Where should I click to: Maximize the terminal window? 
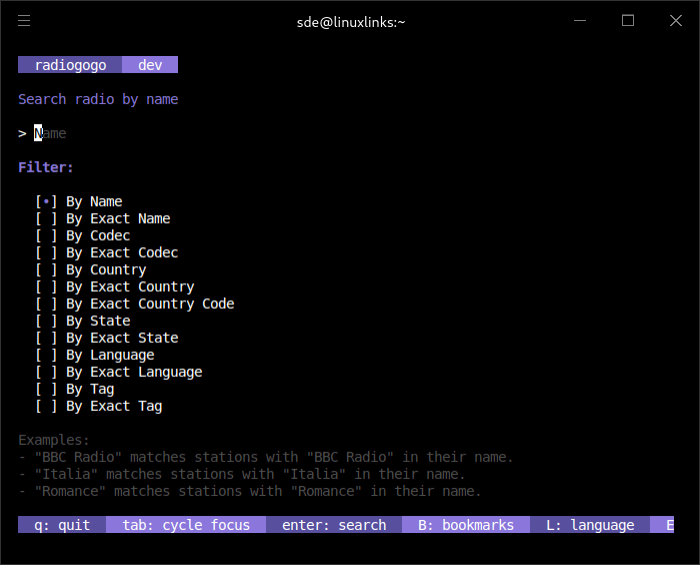point(628,21)
